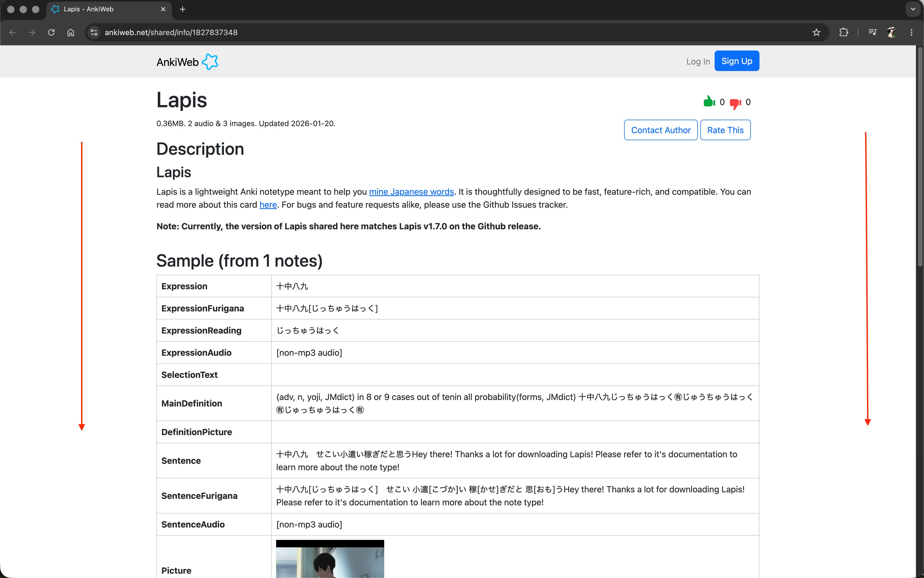Click the Rate This button

click(x=725, y=130)
